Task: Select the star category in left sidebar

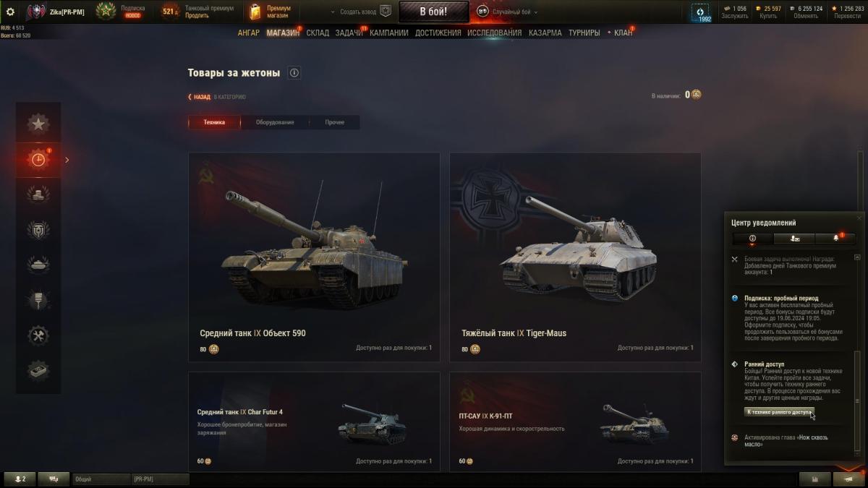Action: pyautogui.click(x=38, y=124)
